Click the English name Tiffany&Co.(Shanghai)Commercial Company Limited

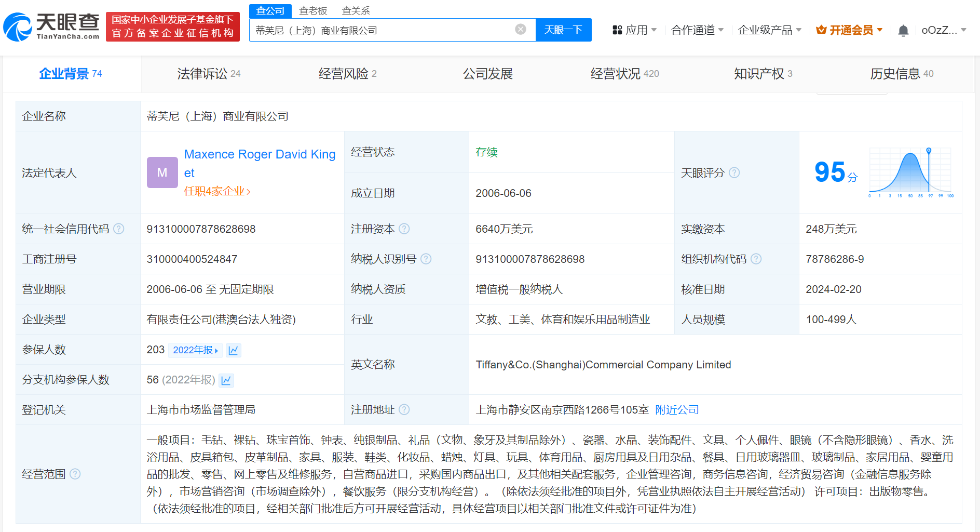tap(603, 364)
